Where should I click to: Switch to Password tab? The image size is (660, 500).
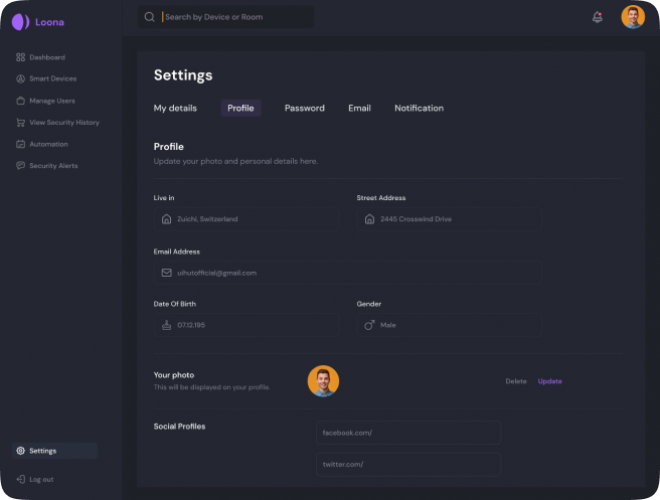[304, 108]
